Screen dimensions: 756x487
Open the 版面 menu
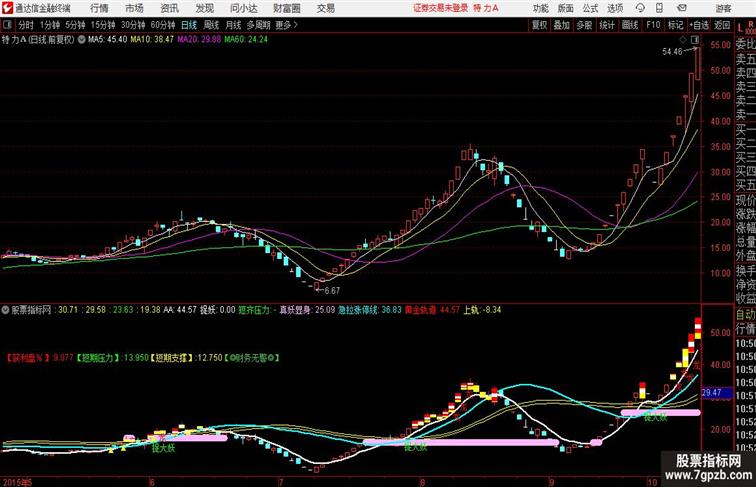pos(566,8)
